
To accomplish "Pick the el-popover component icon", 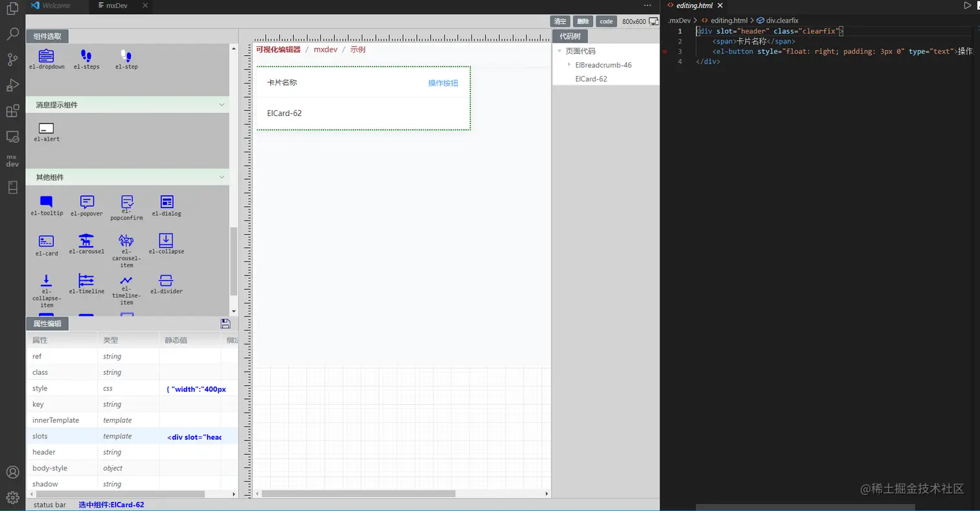I will (87, 202).
